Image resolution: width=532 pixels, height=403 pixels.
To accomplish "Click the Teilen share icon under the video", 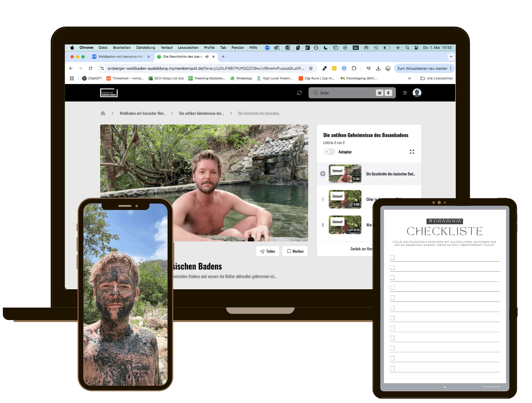I will click(262, 251).
